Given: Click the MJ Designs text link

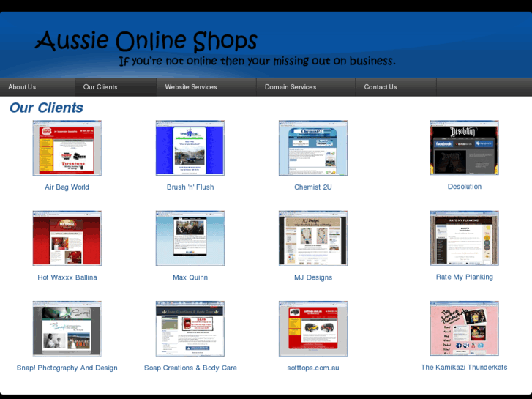Looking at the screenshot, I should click(x=313, y=277).
